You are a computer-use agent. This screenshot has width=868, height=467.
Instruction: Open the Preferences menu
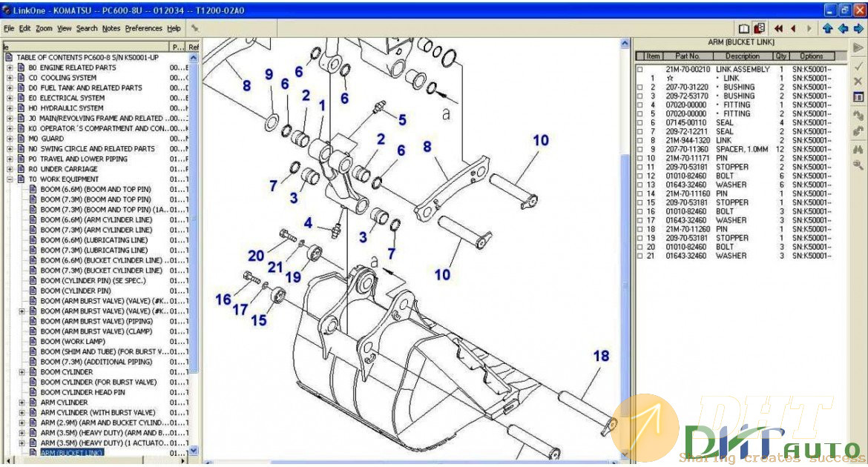coord(143,28)
